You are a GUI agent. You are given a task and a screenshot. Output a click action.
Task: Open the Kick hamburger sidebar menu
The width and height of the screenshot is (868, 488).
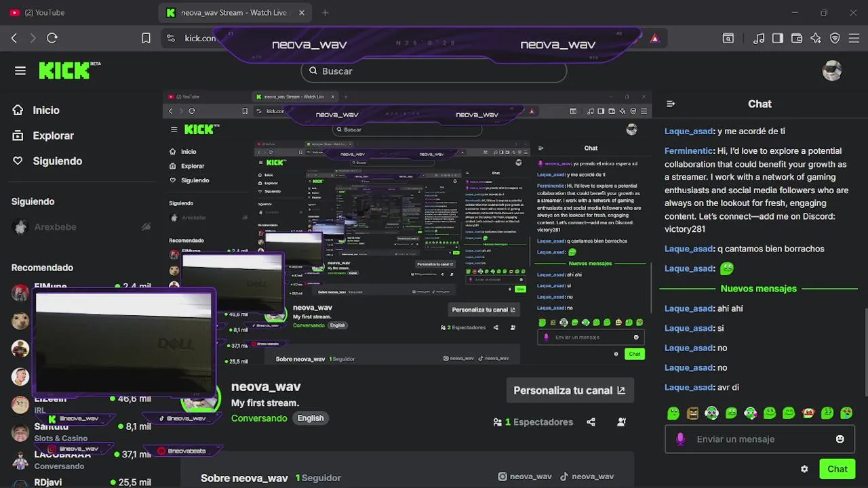[20, 70]
